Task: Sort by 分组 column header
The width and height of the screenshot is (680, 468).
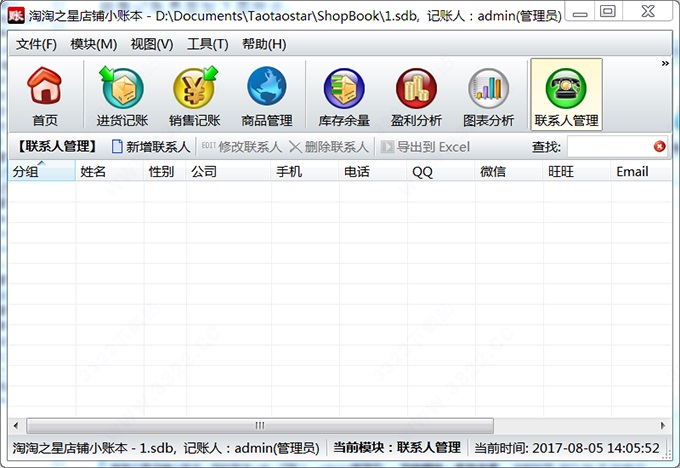Action: (x=40, y=171)
